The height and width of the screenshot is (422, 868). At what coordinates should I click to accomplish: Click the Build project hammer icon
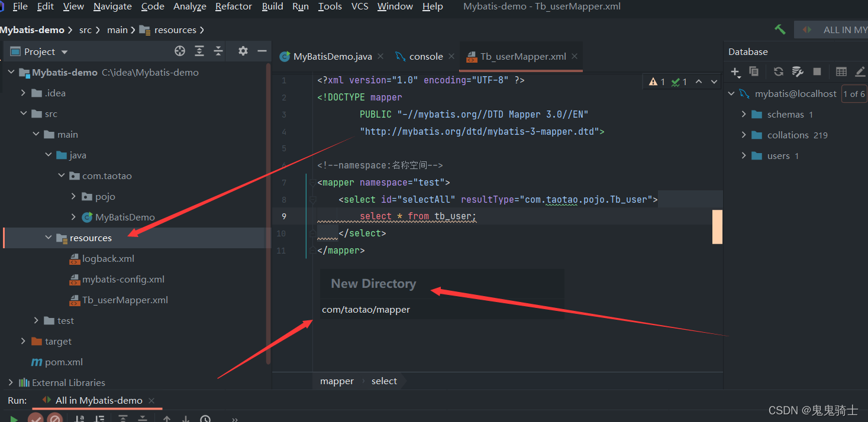tap(780, 30)
